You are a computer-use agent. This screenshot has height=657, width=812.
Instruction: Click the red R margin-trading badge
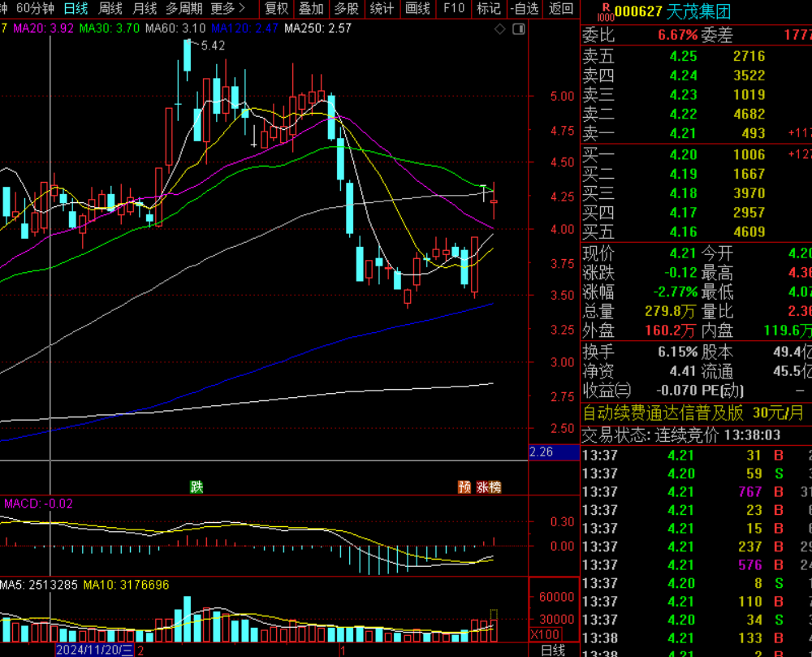tap(606, 11)
